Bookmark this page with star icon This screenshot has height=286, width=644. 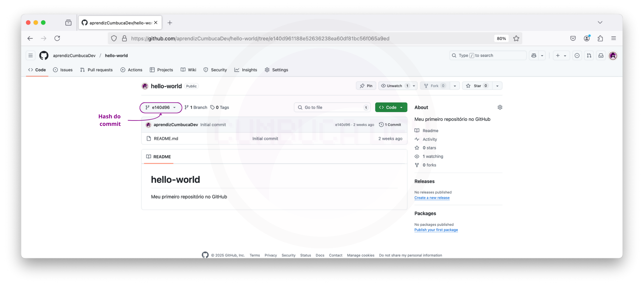click(x=516, y=38)
